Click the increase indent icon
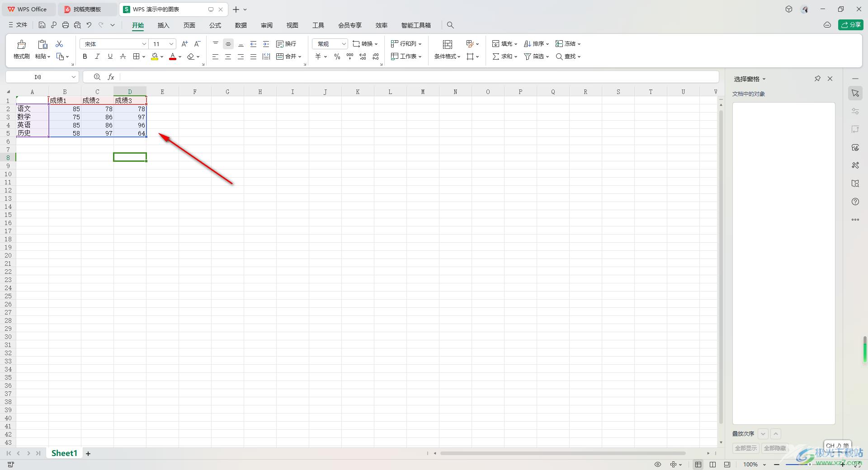Image resolution: width=868 pixels, height=470 pixels. (x=266, y=44)
